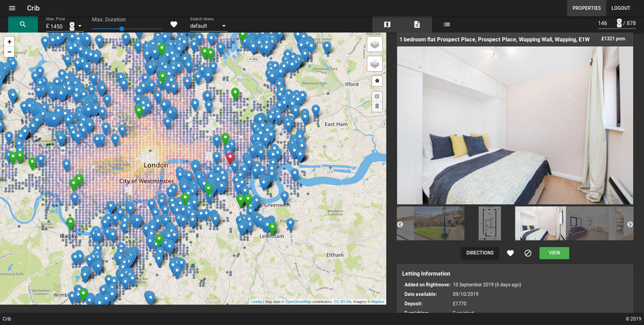Click the Crib title in header

[x=33, y=8]
